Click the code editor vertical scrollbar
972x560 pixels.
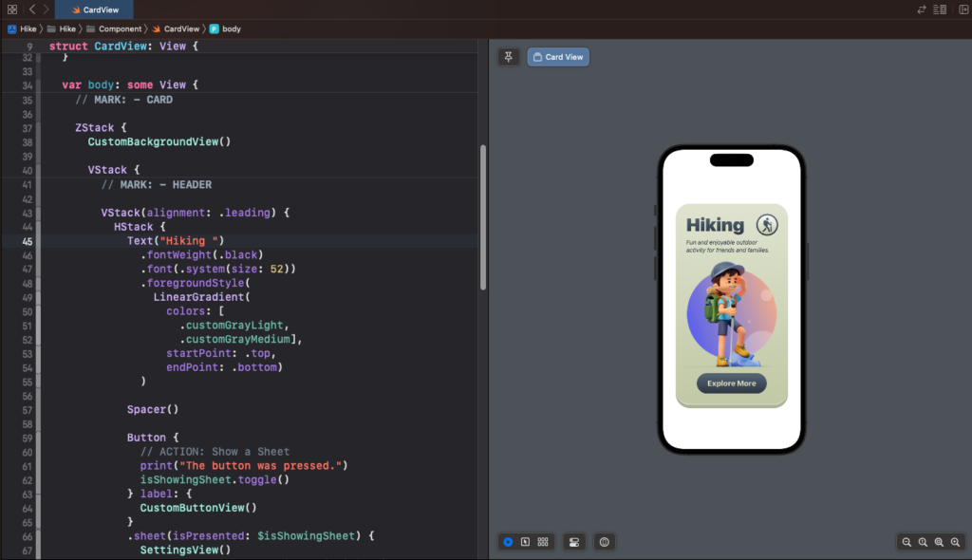point(482,216)
